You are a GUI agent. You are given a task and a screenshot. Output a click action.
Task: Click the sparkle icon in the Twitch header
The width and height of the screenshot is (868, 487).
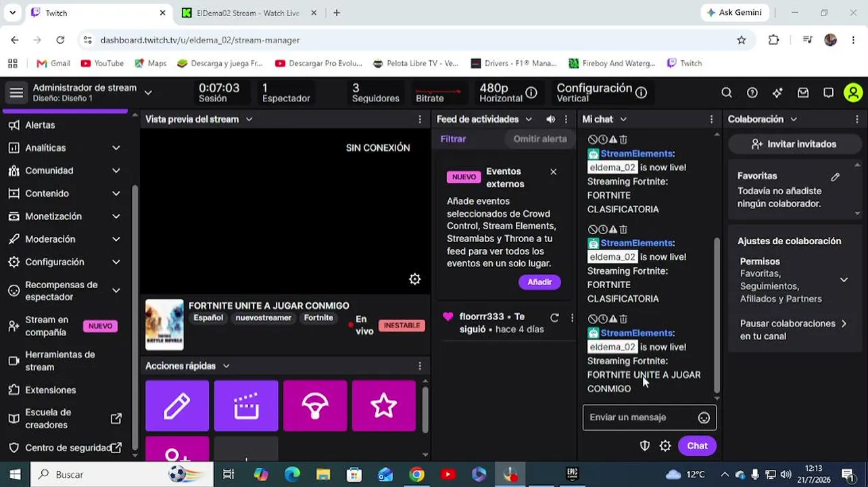click(777, 93)
